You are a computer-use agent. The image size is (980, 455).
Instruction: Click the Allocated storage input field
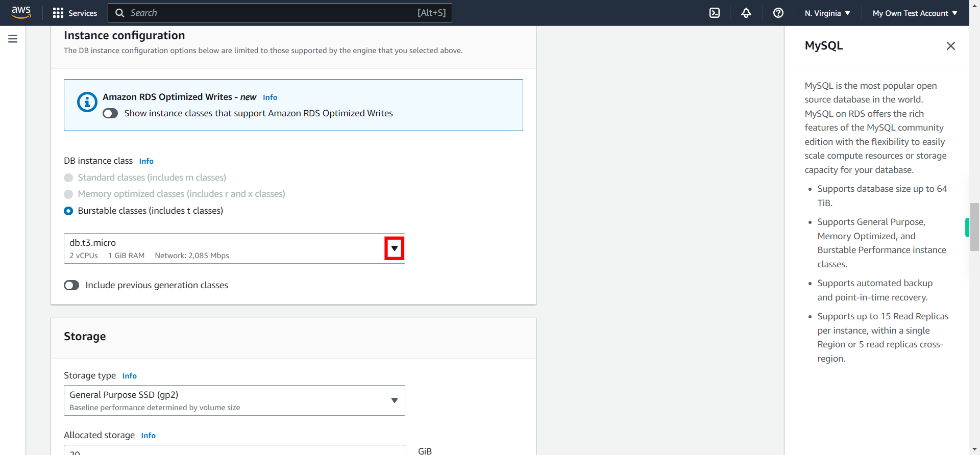click(234, 450)
